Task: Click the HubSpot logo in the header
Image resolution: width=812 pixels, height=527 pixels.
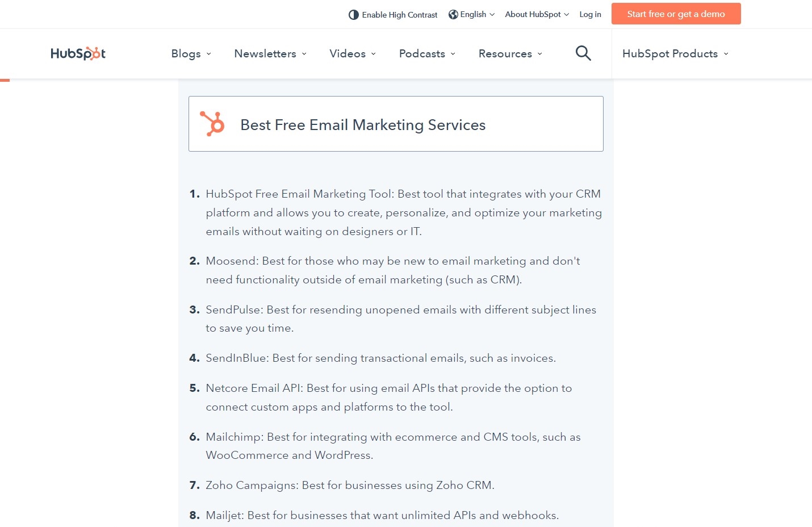Action: coord(78,53)
